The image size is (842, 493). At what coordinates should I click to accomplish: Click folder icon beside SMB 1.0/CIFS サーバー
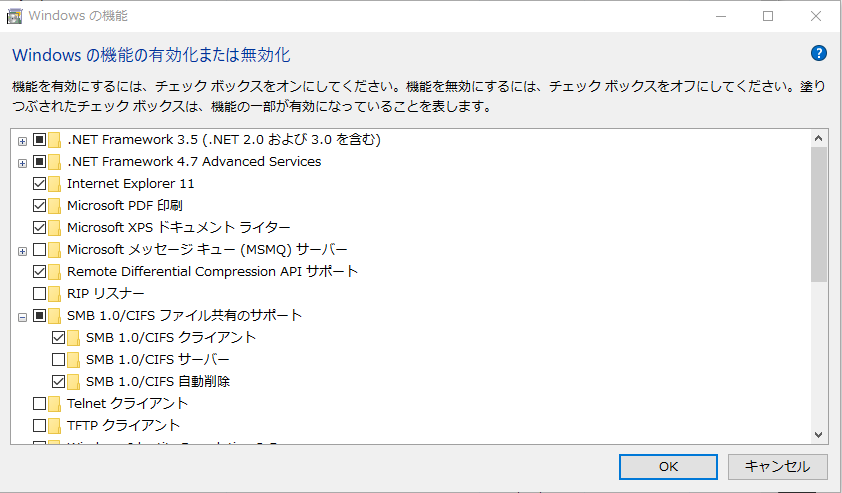pos(74,359)
